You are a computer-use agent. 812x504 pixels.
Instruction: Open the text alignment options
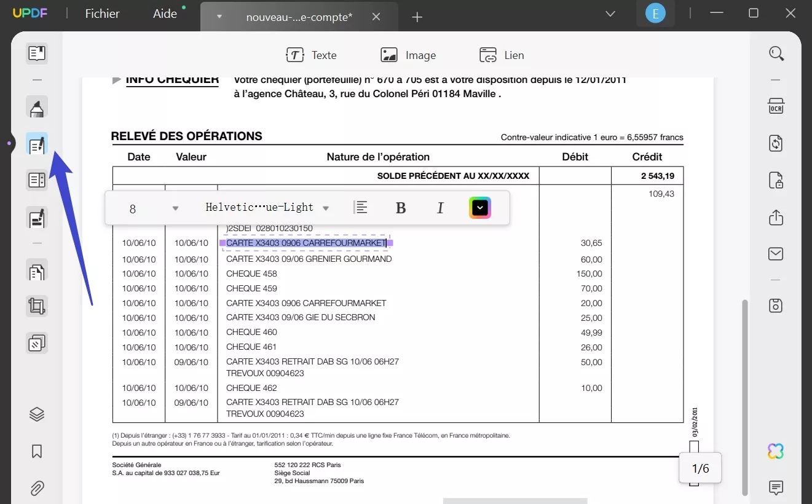[x=361, y=208]
